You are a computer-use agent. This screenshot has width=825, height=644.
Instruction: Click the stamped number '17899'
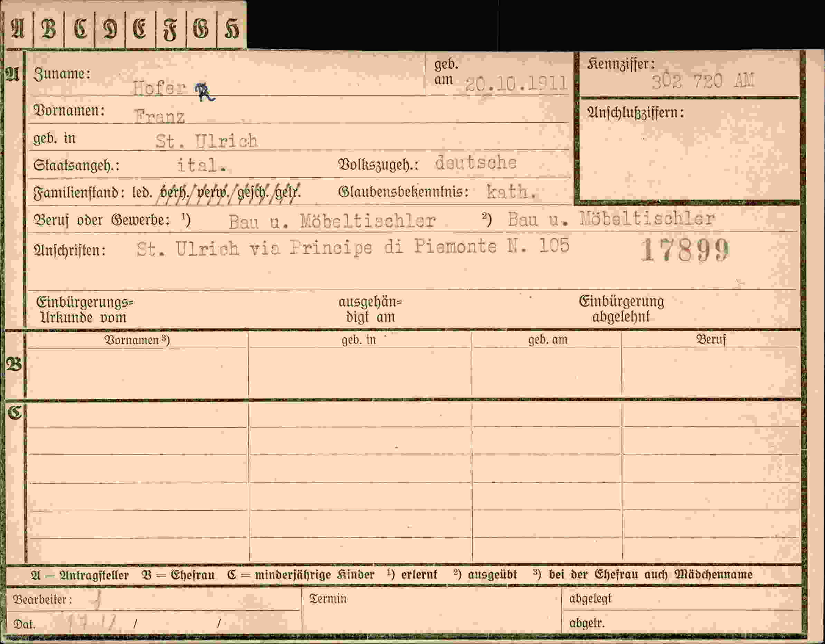click(x=685, y=250)
